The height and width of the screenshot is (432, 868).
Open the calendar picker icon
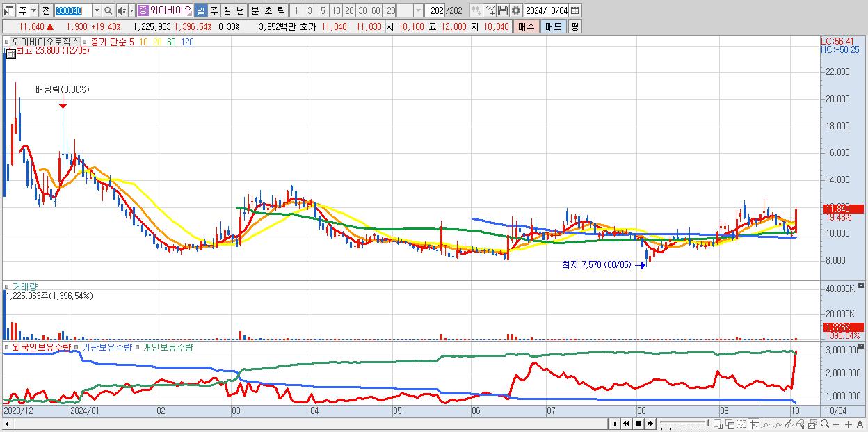click(x=576, y=10)
